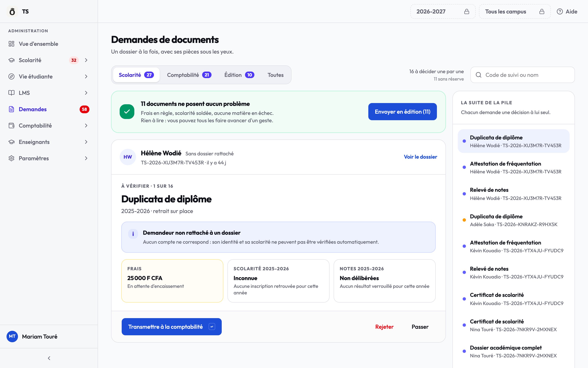588x368 pixels.
Task: Expand the Enseignants chevron
Action: tap(86, 142)
